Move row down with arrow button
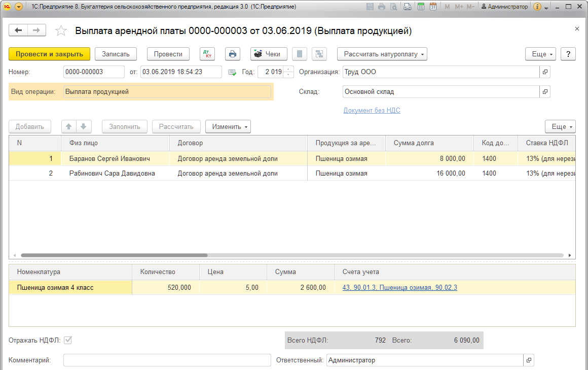The height and width of the screenshot is (370, 588). pos(84,126)
